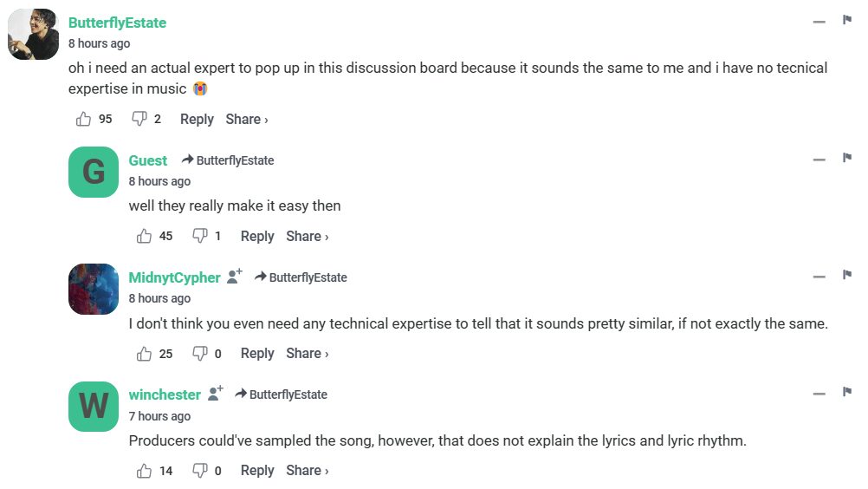Viewport: 868px width, 489px height.
Task: Upvote MidnytCypher's reply
Action: (x=145, y=353)
